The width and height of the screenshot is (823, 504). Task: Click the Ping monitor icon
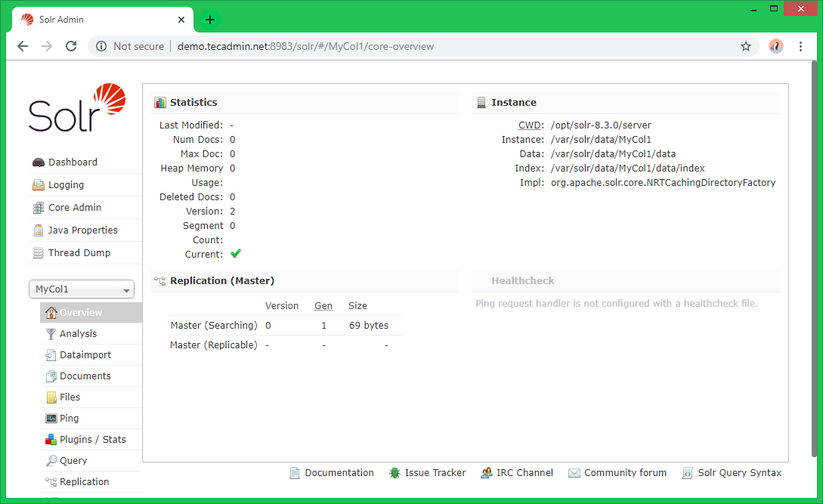[x=51, y=419]
